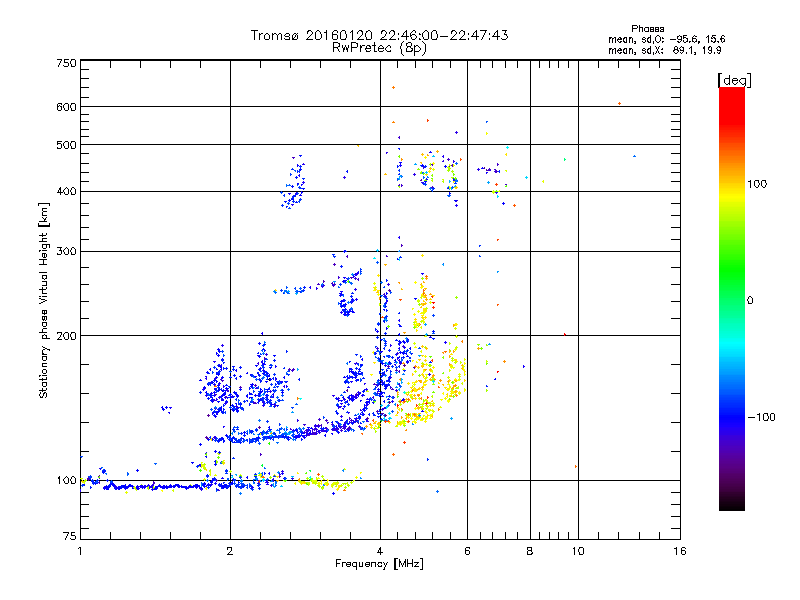Click the x-axis tick label '10'

[578, 551]
